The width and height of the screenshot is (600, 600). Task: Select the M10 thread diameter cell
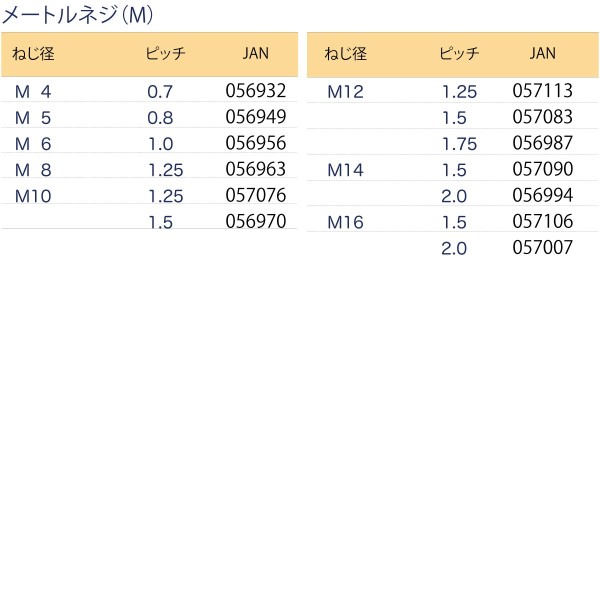tap(33, 195)
